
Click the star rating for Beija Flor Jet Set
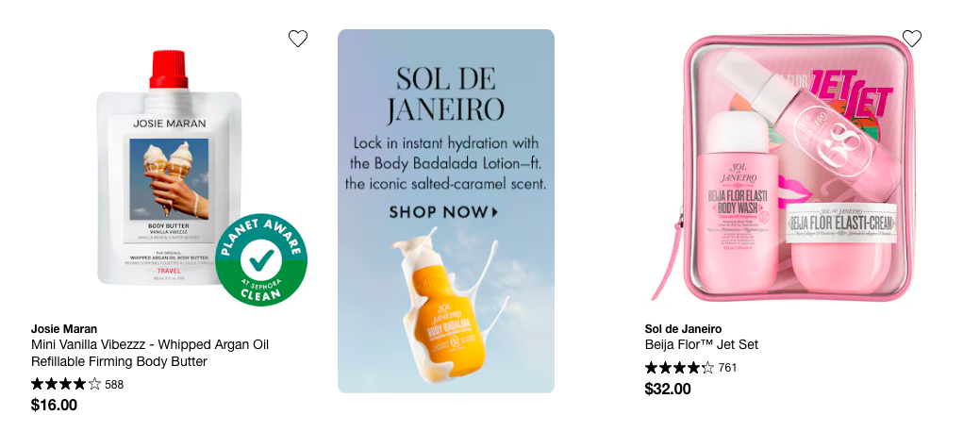[x=679, y=368]
